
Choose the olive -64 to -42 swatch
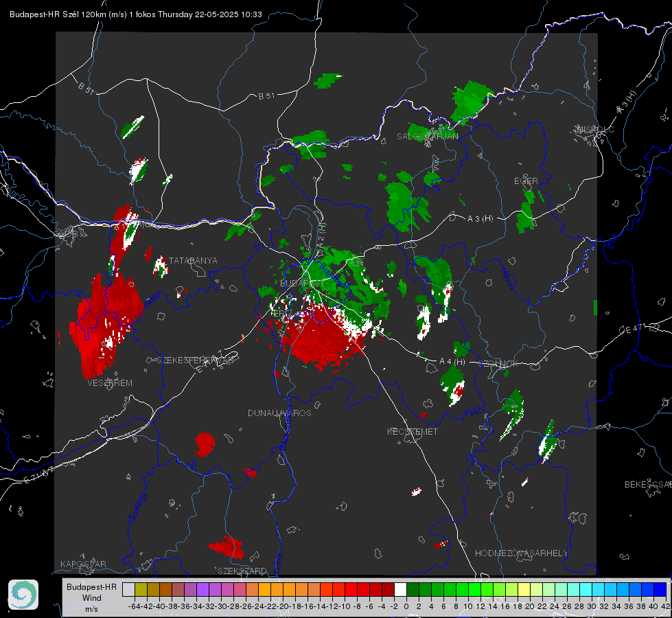point(141,589)
